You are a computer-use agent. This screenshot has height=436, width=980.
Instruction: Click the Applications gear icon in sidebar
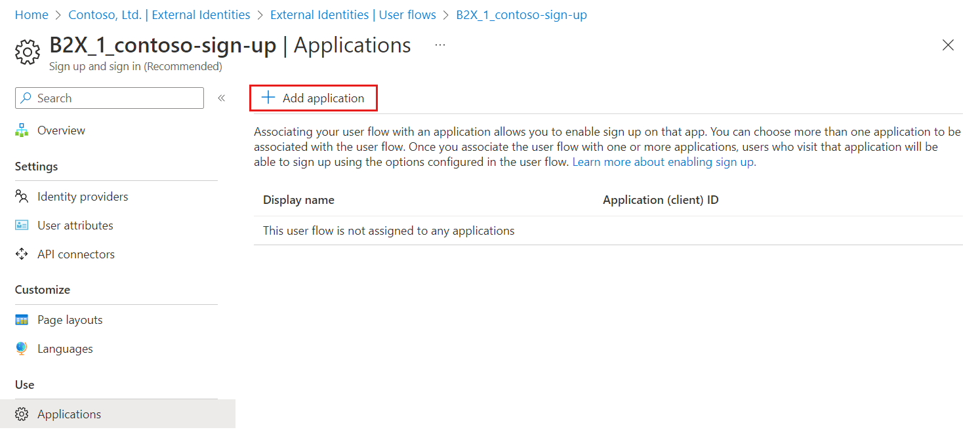(x=22, y=414)
